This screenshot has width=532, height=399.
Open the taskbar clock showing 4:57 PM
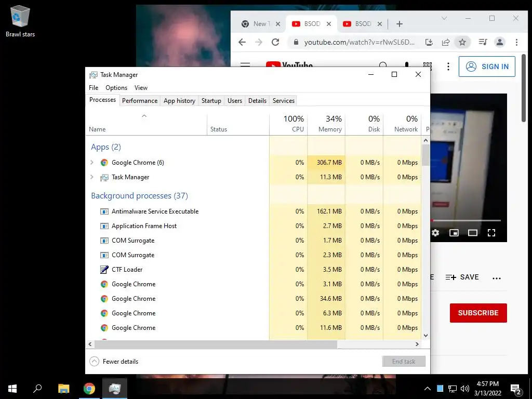pos(487,389)
